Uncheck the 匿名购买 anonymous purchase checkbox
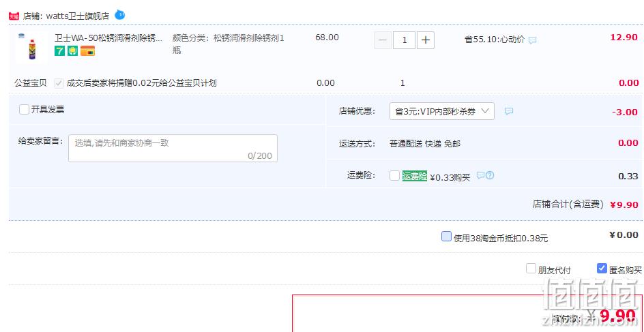 pos(602,269)
